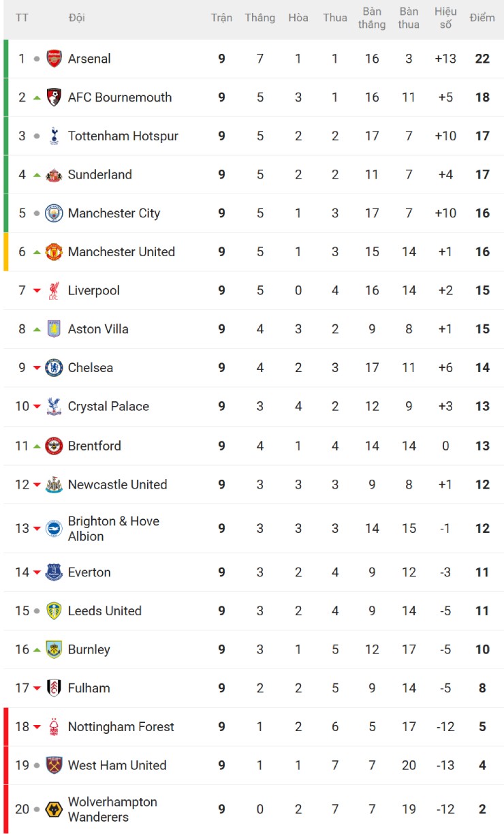Click the Chelsea club badge
Screen dimensions: 504x834
(54, 368)
